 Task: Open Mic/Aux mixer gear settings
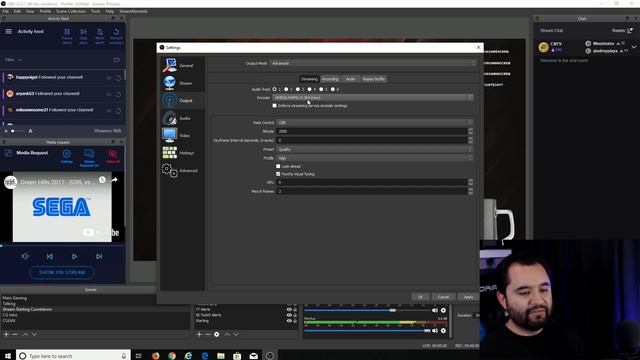coord(443,331)
